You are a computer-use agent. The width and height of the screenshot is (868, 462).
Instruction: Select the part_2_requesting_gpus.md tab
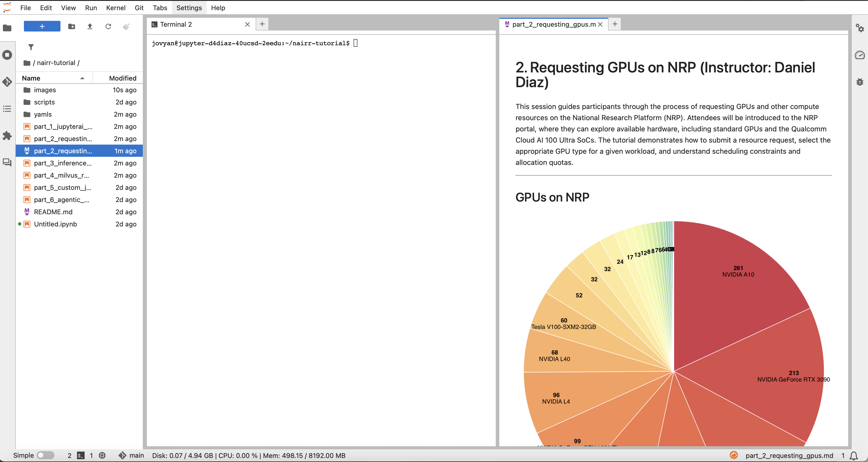pyautogui.click(x=554, y=24)
